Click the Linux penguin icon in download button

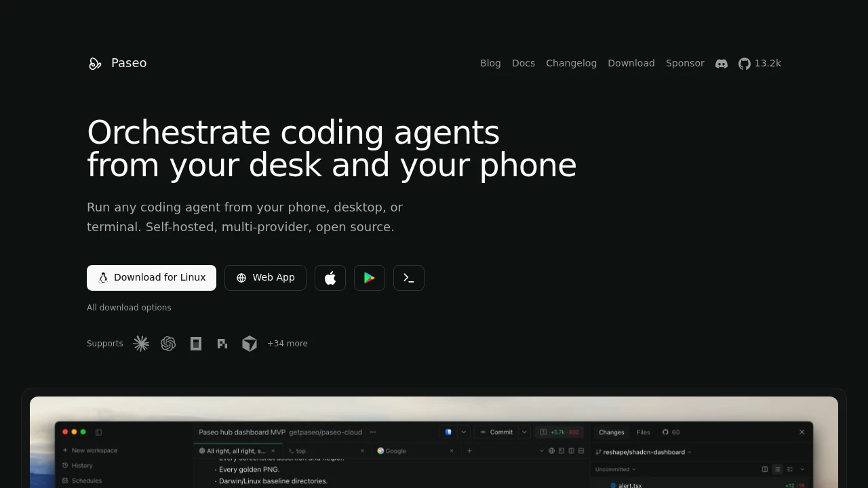click(x=103, y=278)
